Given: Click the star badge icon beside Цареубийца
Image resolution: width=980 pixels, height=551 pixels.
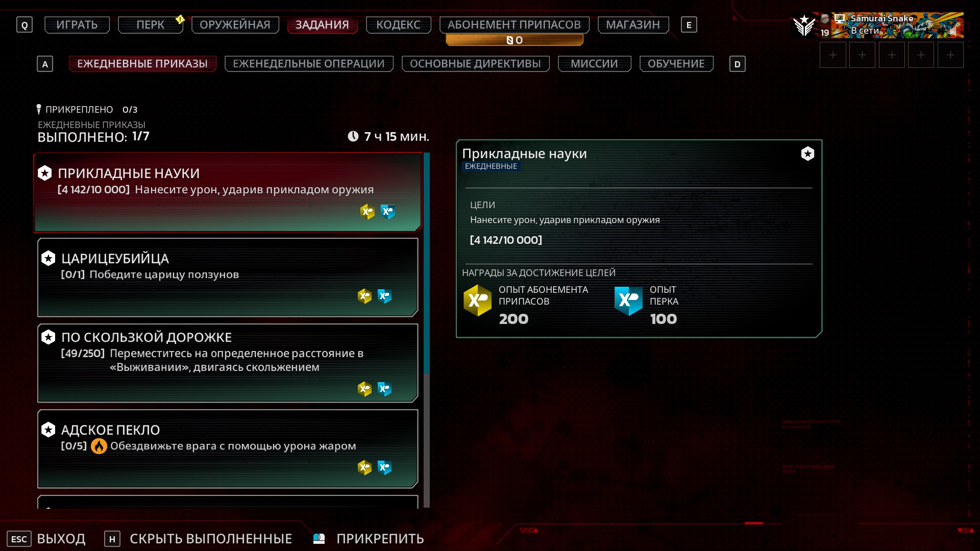Looking at the screenshot, I should [48, 258].
